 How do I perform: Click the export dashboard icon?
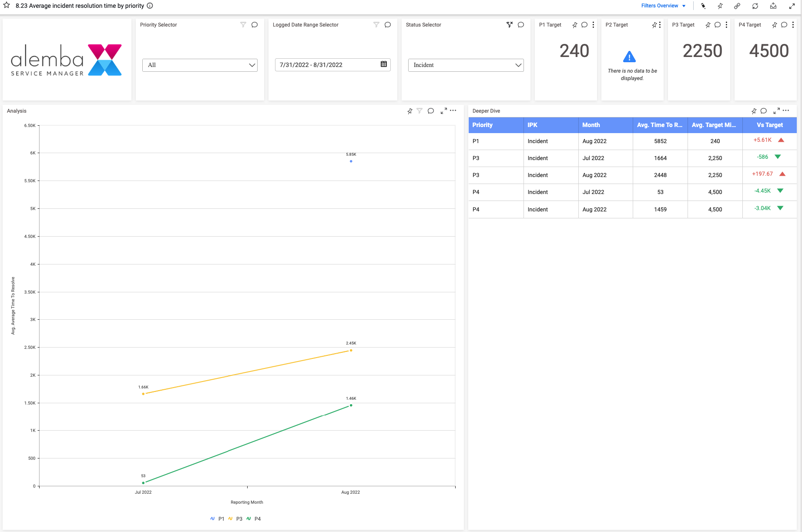[x=773, y=6]
